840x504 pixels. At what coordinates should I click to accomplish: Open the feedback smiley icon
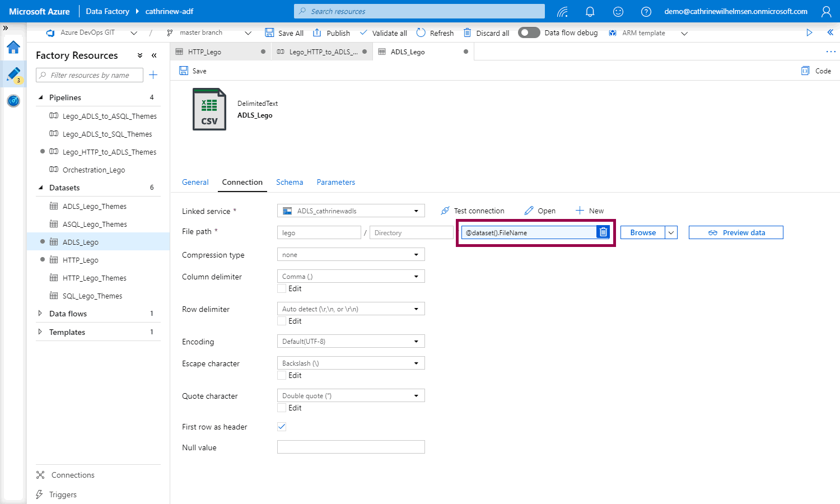click(618, 11)
